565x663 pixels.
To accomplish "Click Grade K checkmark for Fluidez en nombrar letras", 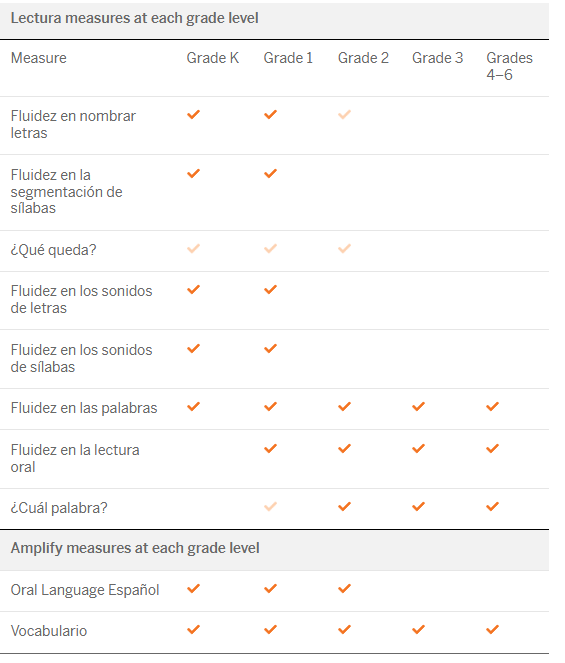I will pos(194,115).
